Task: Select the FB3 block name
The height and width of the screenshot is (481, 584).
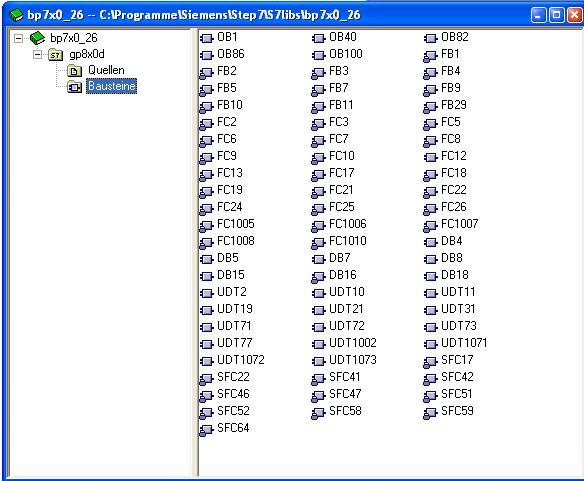Action: coord(339,71)
